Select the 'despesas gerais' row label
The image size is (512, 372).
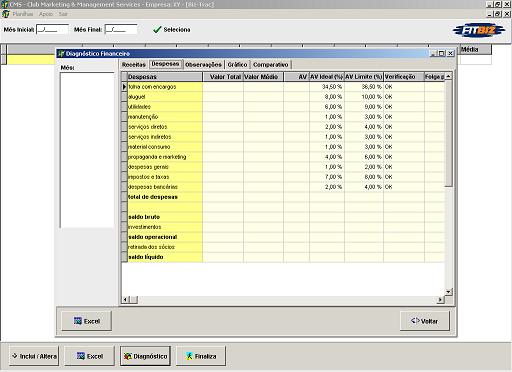pos(148,167)
